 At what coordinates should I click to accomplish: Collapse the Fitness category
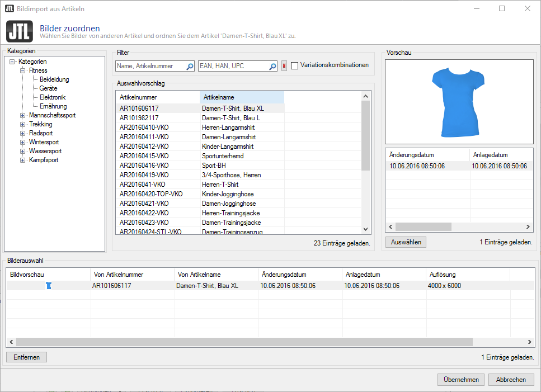pyautogui.click(x=22, y=70)
